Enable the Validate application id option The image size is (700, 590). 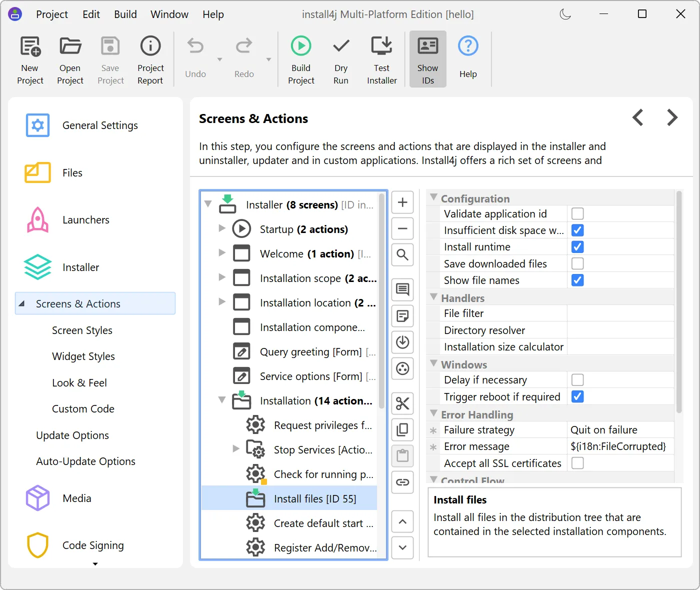tap(577, 213)
